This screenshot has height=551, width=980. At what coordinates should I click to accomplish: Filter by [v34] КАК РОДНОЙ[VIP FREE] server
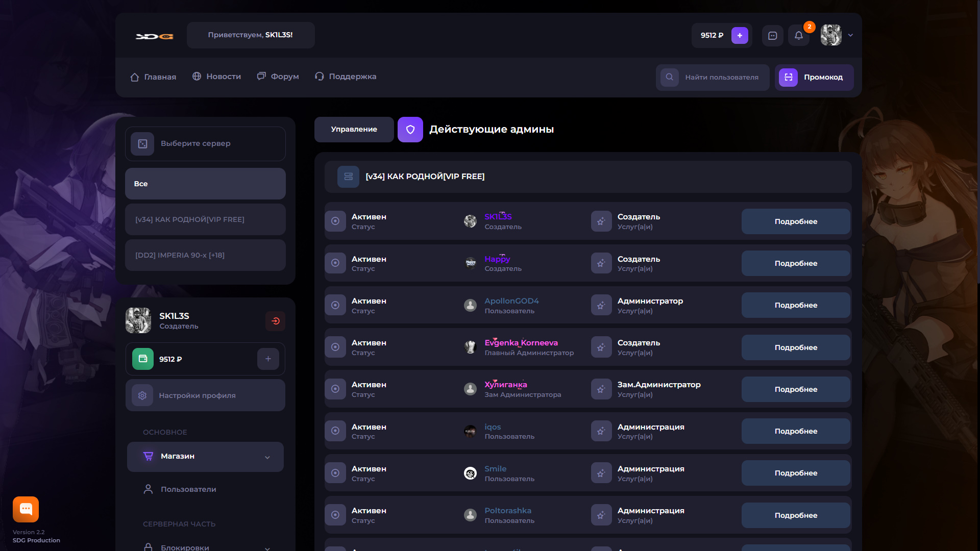tap(205, 219)
